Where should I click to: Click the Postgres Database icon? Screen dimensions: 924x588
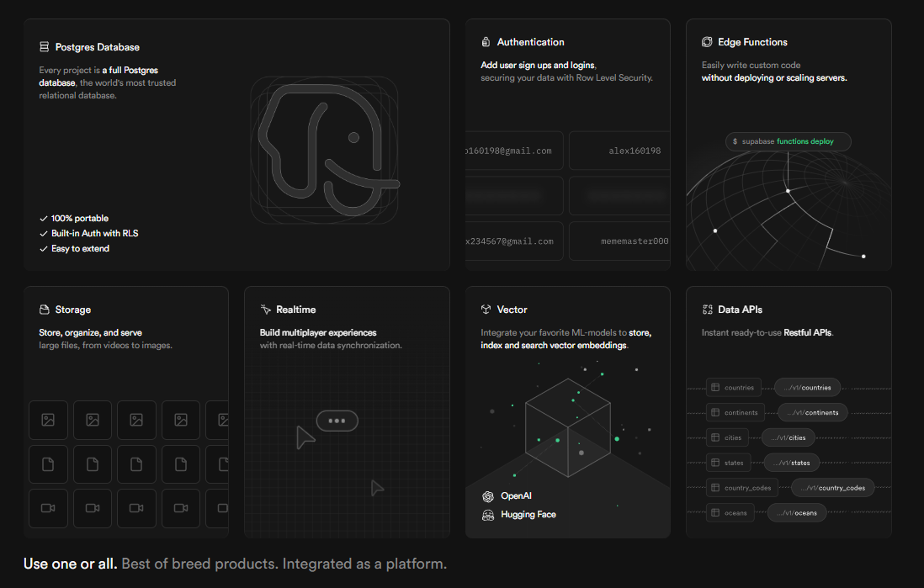pyautogui.click(x=45, y=47)
